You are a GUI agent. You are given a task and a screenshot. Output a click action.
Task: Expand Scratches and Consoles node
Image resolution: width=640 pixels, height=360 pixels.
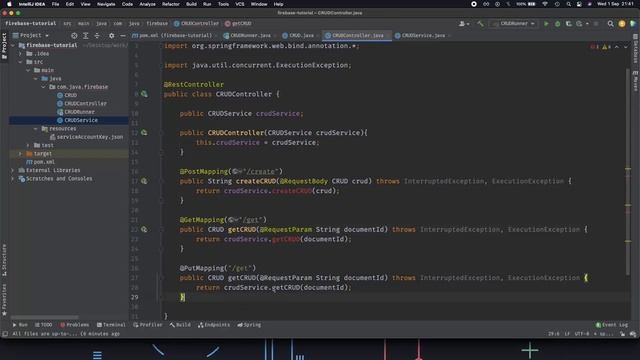coord(13,178)
